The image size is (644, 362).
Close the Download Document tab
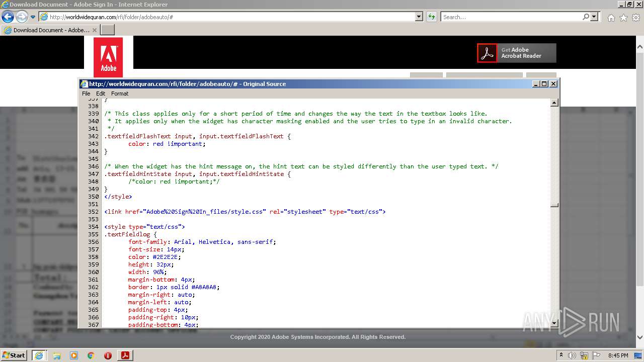click(x=94, y=30)
